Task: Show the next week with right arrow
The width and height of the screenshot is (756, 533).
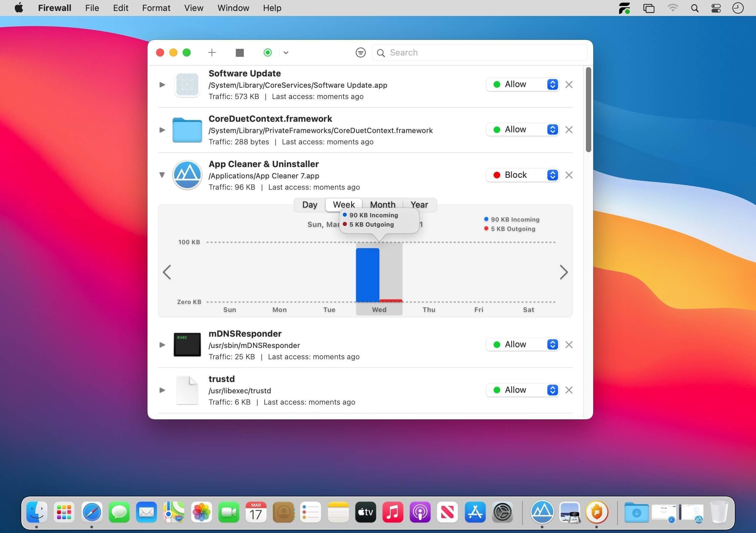Action: coord(564,272)
